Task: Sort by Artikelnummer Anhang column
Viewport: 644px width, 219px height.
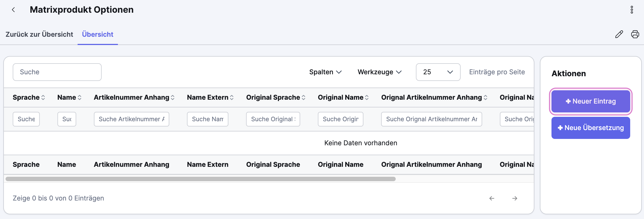Action: 134,97
